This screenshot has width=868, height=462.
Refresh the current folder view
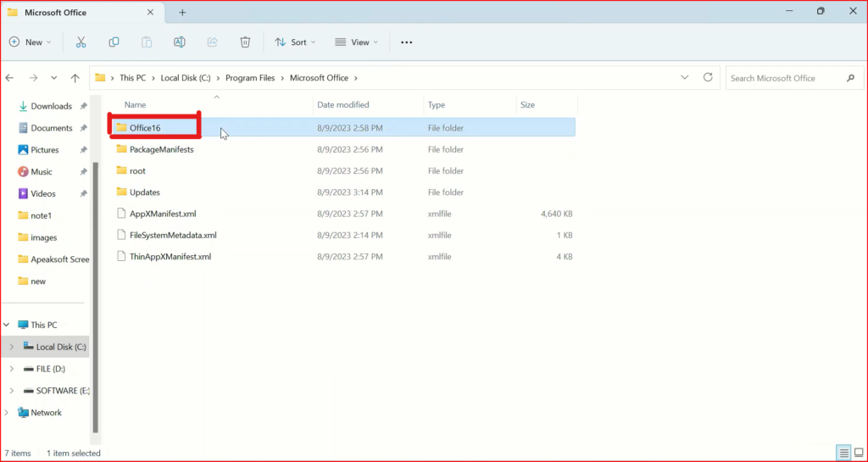coord(708,77)
